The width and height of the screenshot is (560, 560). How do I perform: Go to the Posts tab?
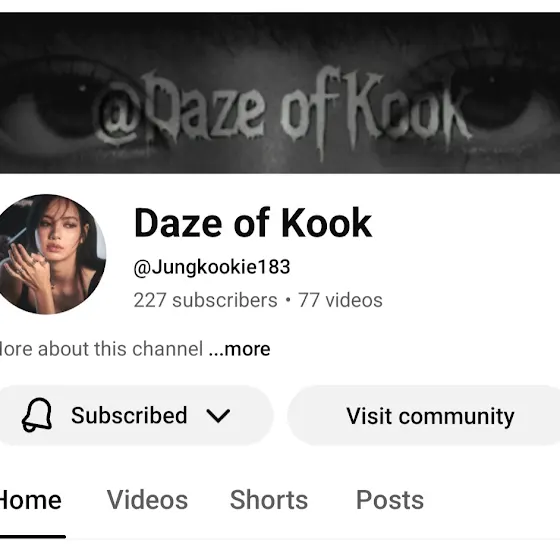pos(390,500)
